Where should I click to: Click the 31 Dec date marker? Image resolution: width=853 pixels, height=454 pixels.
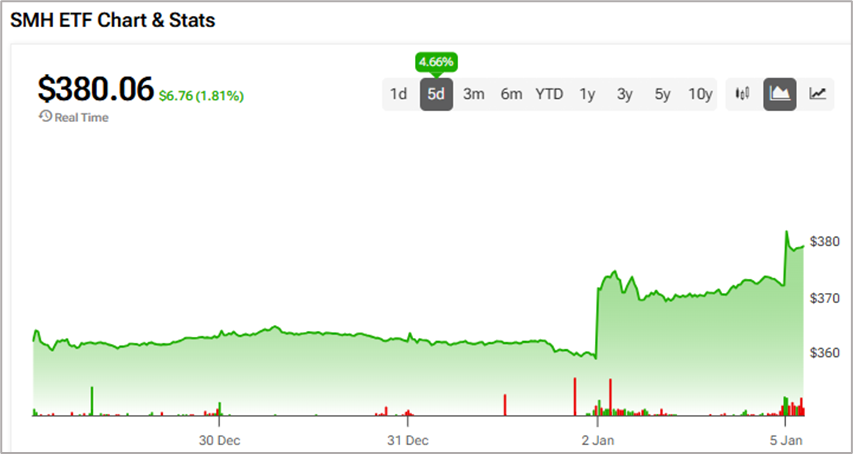[407, 440]
